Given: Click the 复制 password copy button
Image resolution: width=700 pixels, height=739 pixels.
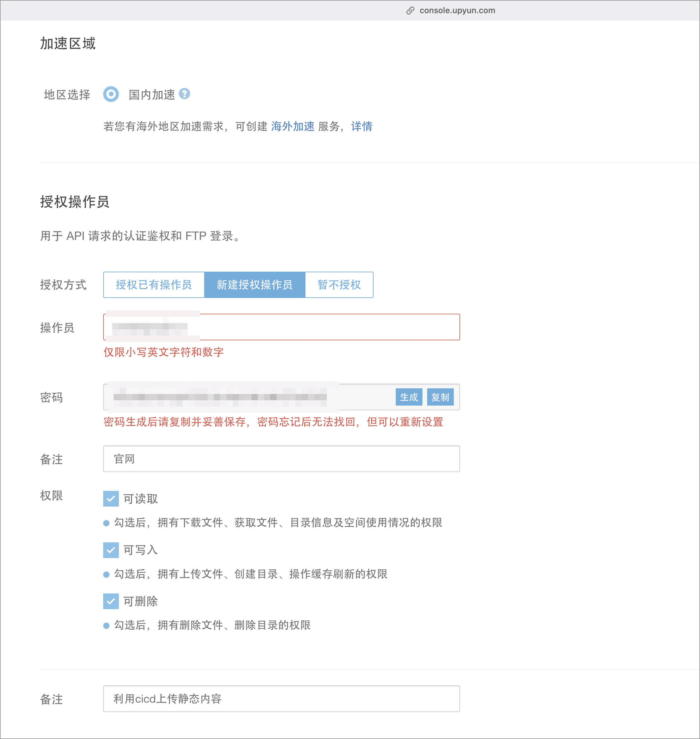Looking at the screenshot, I should [440, 397].
